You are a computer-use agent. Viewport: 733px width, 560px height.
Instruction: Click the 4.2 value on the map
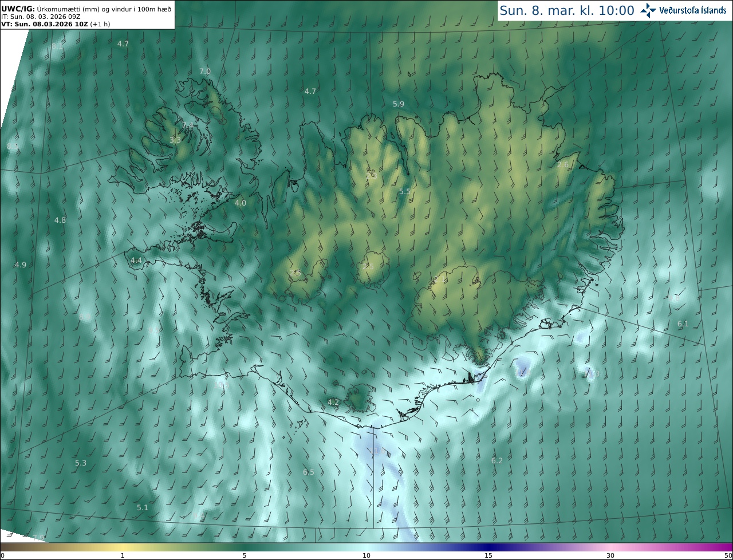pyautogui.click(x=333, y=403)
